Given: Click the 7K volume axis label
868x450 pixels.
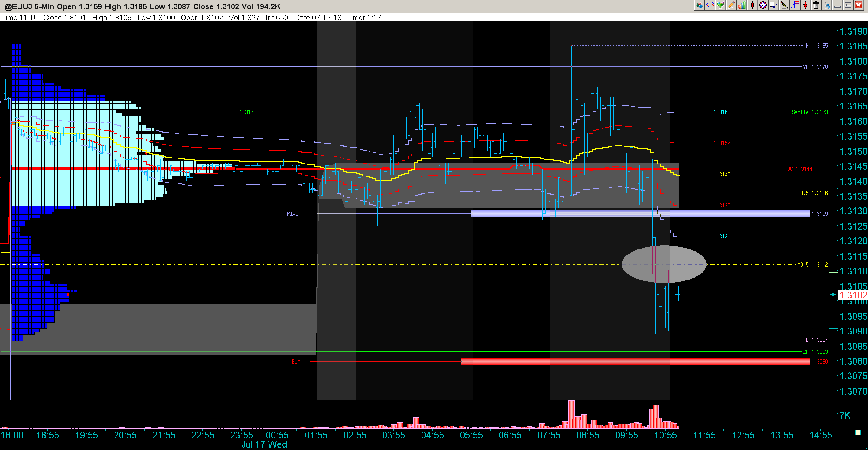Looking at the screenshot, I should tap(845, 415).
